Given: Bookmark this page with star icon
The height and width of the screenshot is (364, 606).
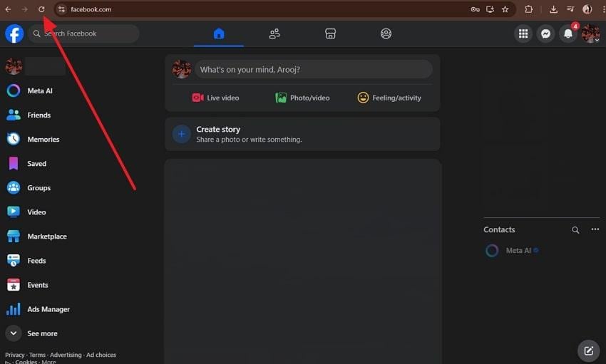Looking at the screenshot, I should point(505,9).
